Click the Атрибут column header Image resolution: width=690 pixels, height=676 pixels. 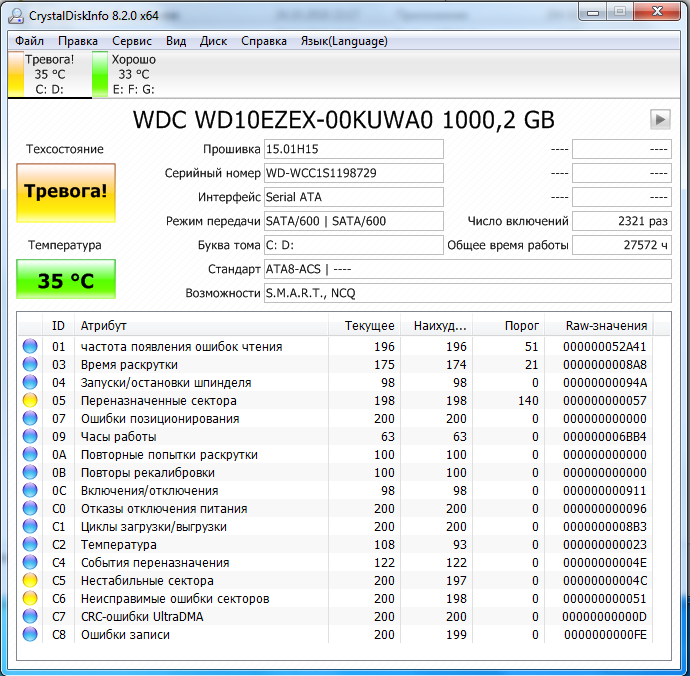tap(201, 326)
